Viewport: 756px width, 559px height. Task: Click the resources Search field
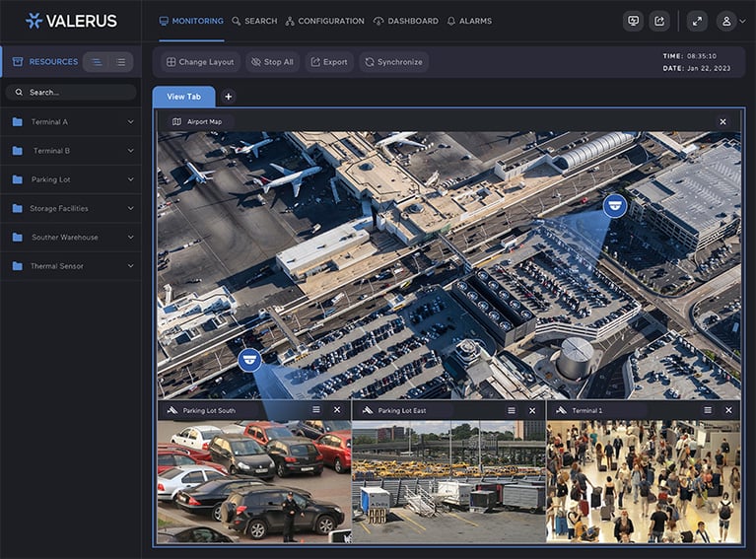pyautogui.click(x=71, y=92)
